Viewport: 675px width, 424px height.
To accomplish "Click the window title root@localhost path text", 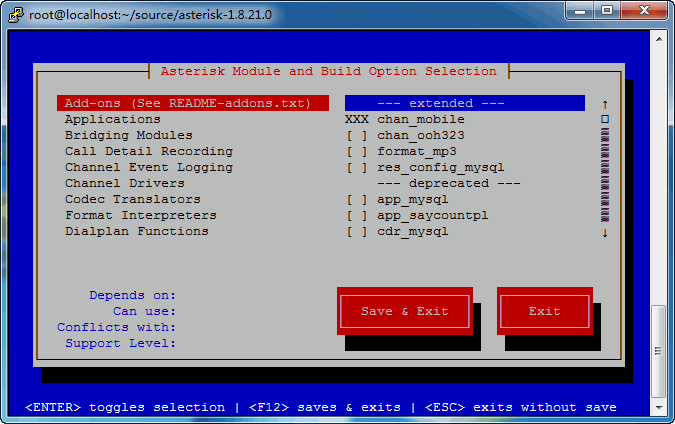I will (150, 15).
